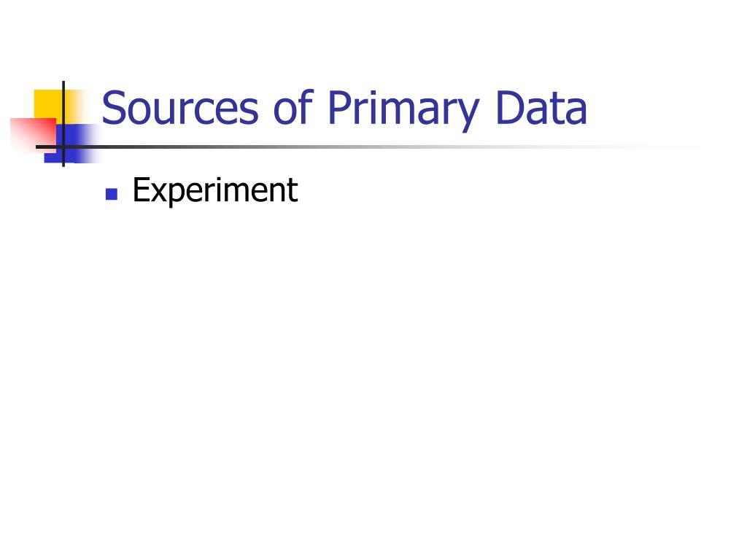The height and width of the screenshot is (560, 747).
Task: Click the empty slide body below Experiment
Action: point(373,371)
